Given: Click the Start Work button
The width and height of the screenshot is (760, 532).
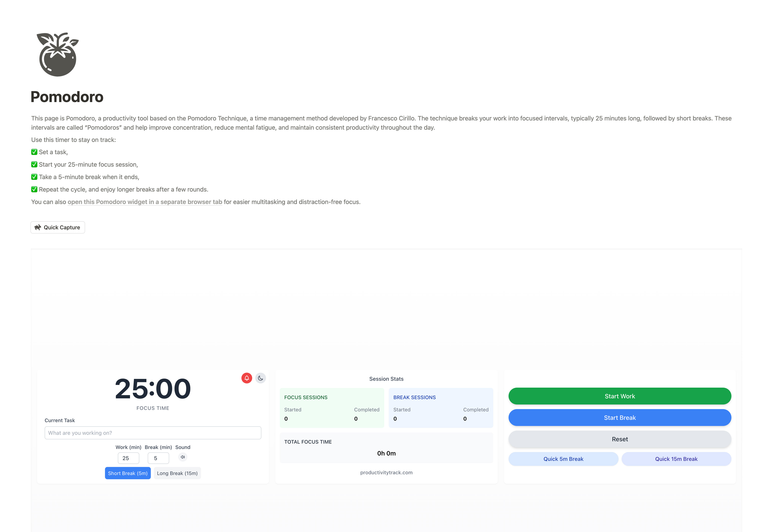Looking at the screenshot, I should (x=620, y=396).
